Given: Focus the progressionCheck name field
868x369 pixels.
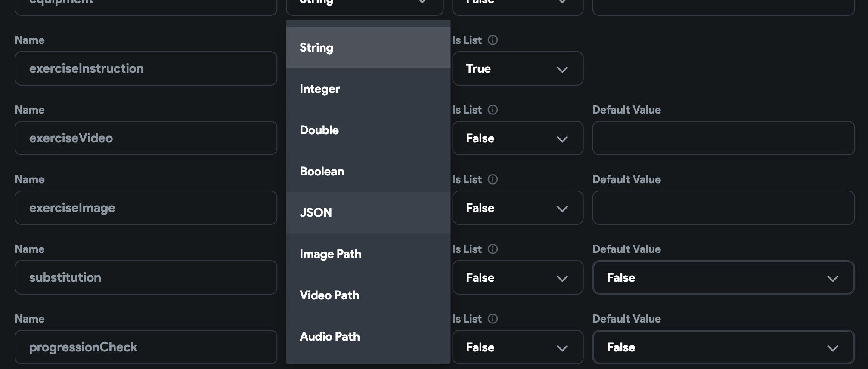Looking at the screenshot, I should pos(146,347).
